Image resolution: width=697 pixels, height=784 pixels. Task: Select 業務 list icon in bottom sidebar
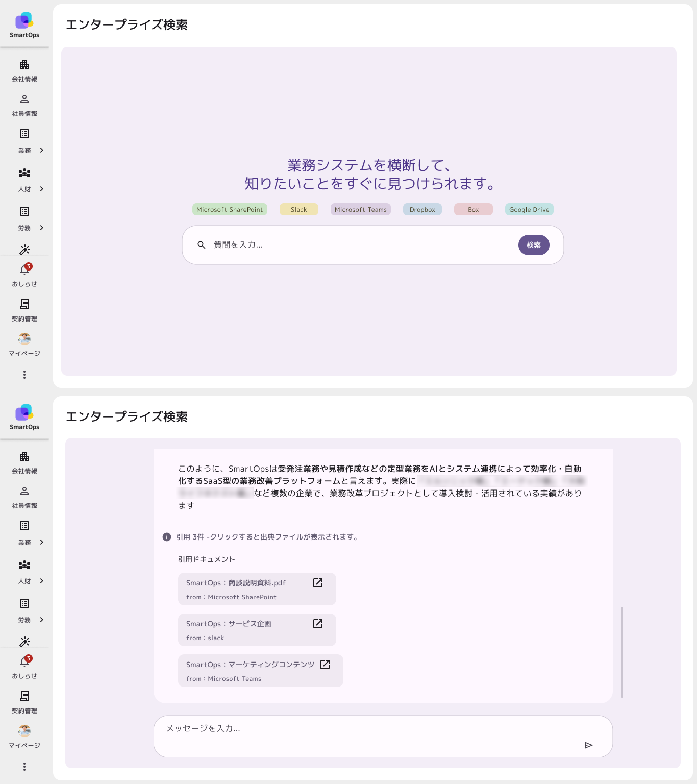pos(24,526)
